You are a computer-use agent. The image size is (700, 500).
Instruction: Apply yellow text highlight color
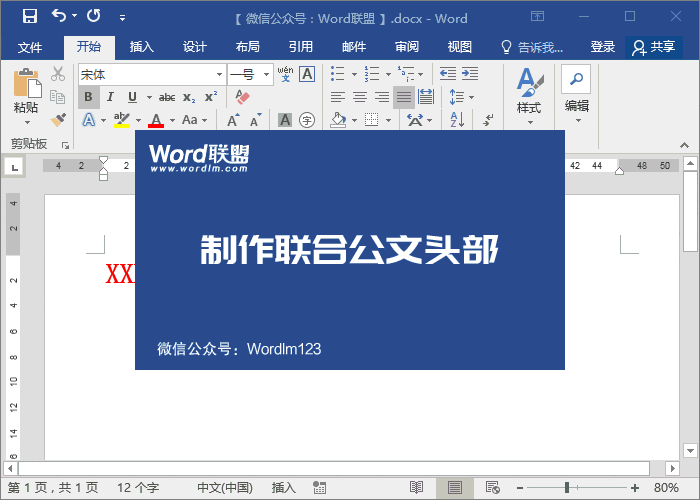click(x=121, y=120)
